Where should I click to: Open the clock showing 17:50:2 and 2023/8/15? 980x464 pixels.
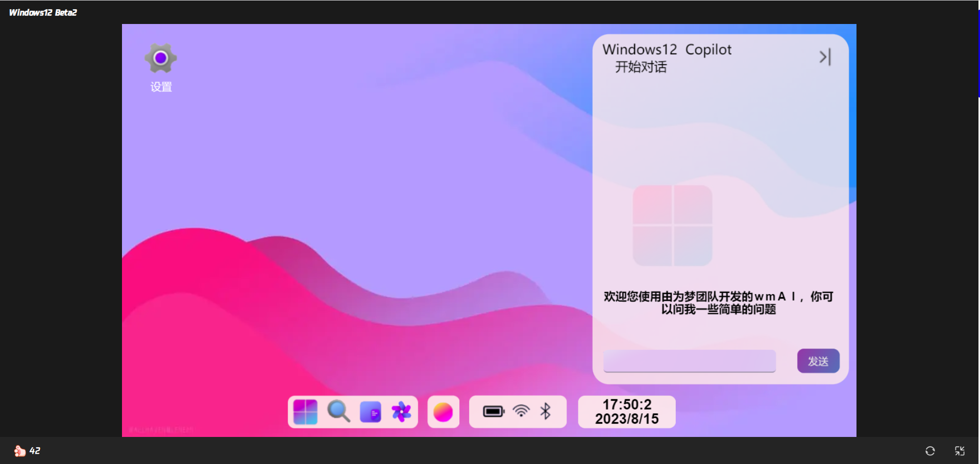click(627, 412)
